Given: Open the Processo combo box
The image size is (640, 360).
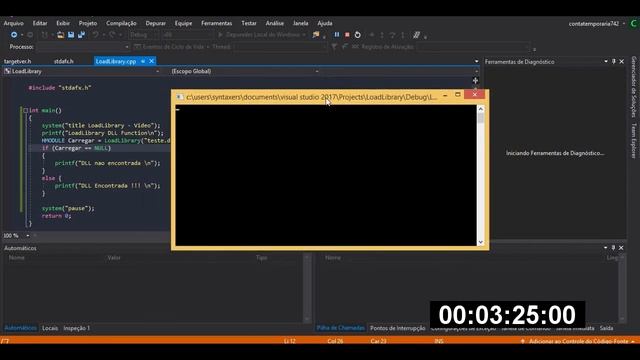Looking at the screenshot, I should coord(83,47).
